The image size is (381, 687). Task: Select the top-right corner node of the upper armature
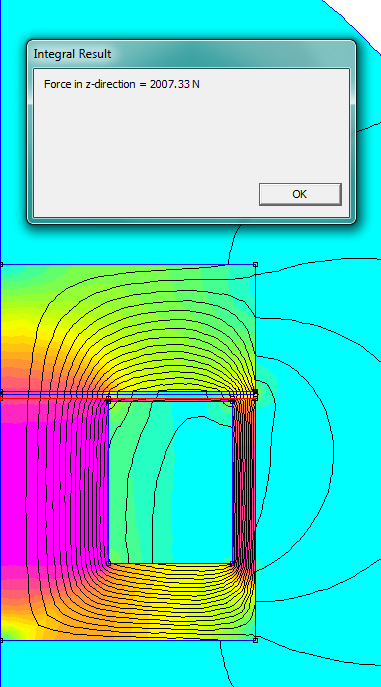(x=255, y=265)
